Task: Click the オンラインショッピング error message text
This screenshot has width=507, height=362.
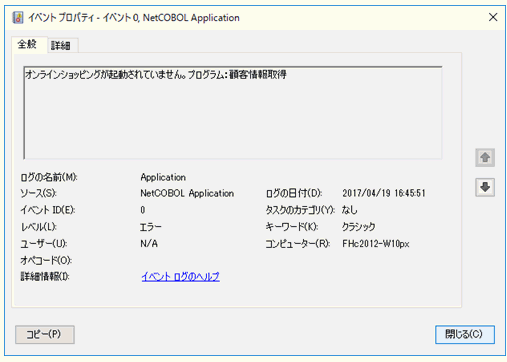Action: [156, 75]
